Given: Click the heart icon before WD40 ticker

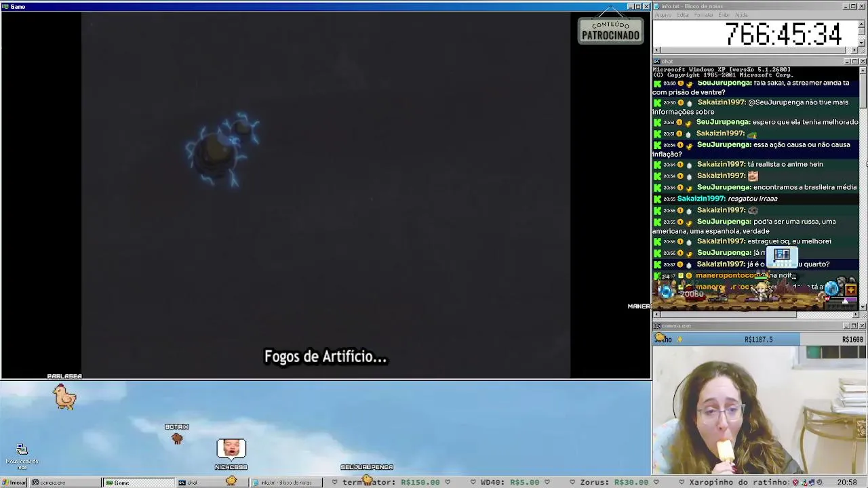Looking at the screenshot, I should pyautogui.click(x=472, y=483).
